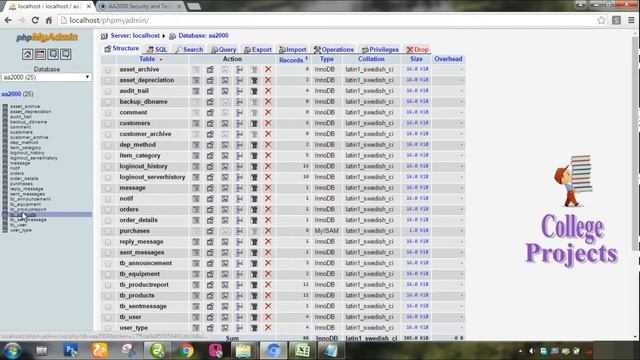Screen dimensions: 640x360
Task: Reload the page with browser refresh icon
Action: point(35,20)
